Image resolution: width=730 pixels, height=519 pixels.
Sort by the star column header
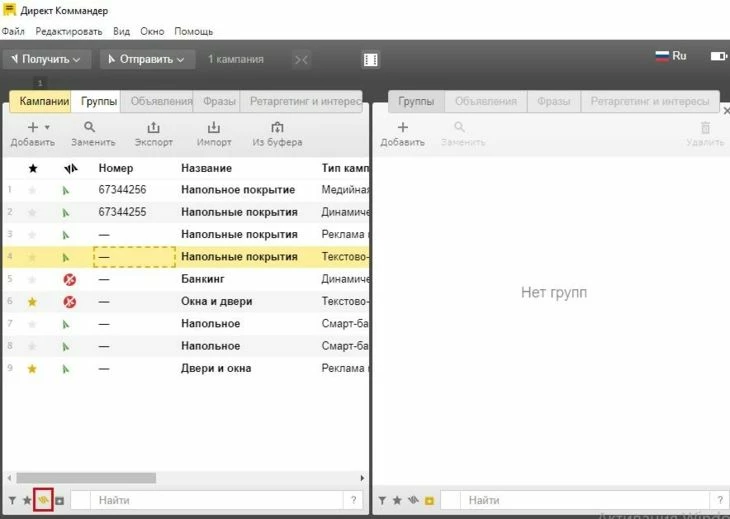(33, 168)
